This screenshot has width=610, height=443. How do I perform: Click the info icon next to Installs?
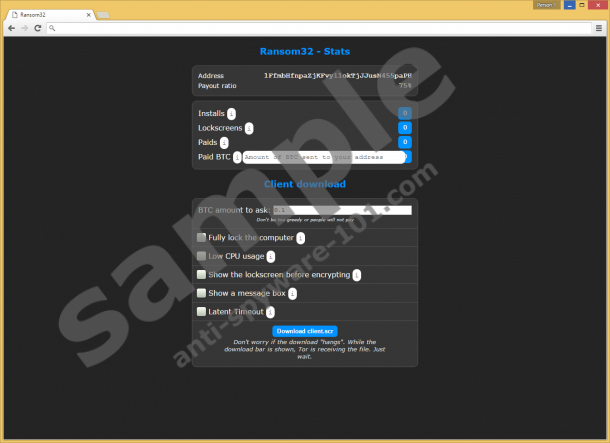[232, 114]
